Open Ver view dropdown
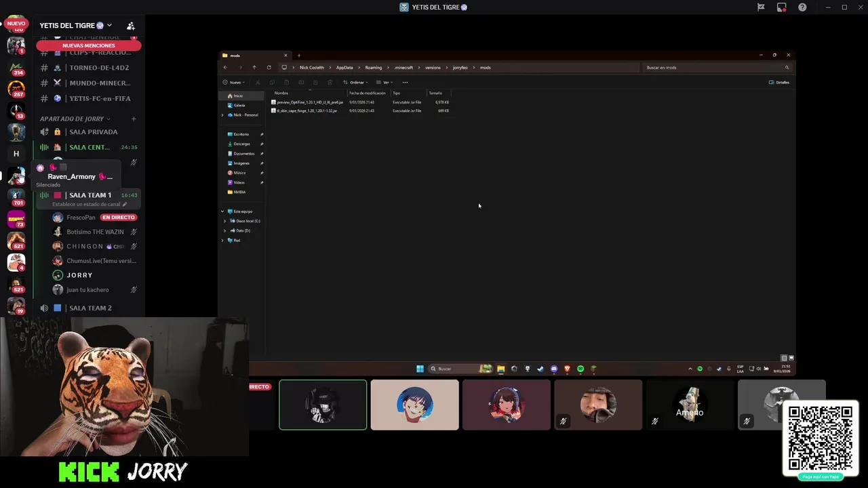Screen dimensions: 868x488 click(x=385, y=82)
